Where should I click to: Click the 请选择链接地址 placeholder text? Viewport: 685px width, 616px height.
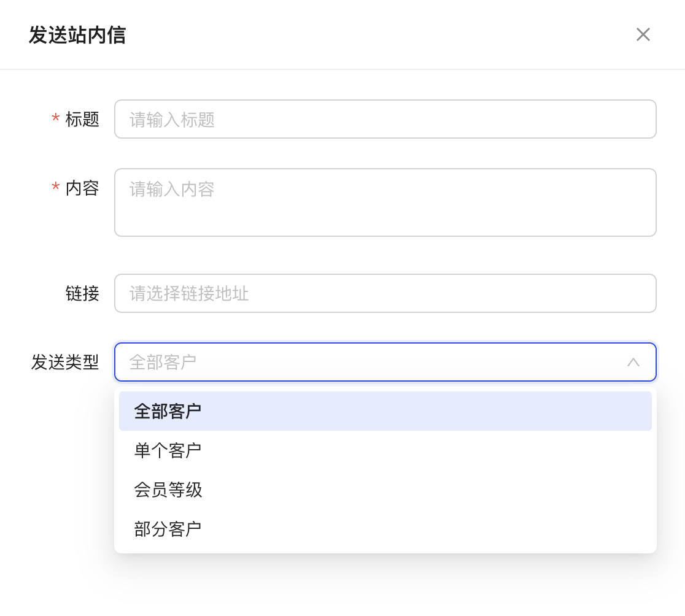coord(189,293)
